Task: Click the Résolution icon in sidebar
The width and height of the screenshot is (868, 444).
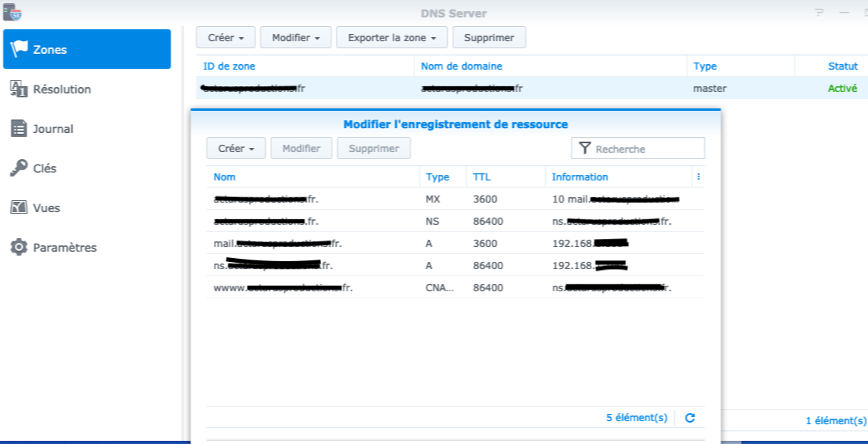Action: 19,89
